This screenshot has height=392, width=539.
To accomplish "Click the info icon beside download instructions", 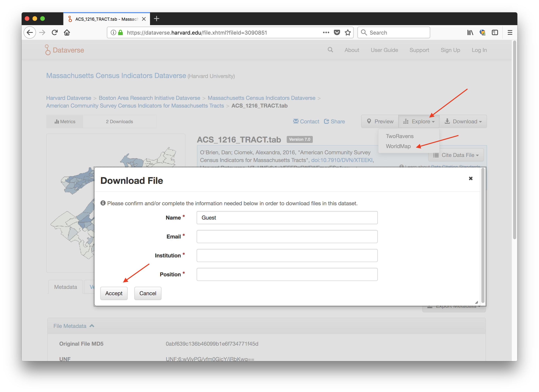I will [x=103, y=203].
